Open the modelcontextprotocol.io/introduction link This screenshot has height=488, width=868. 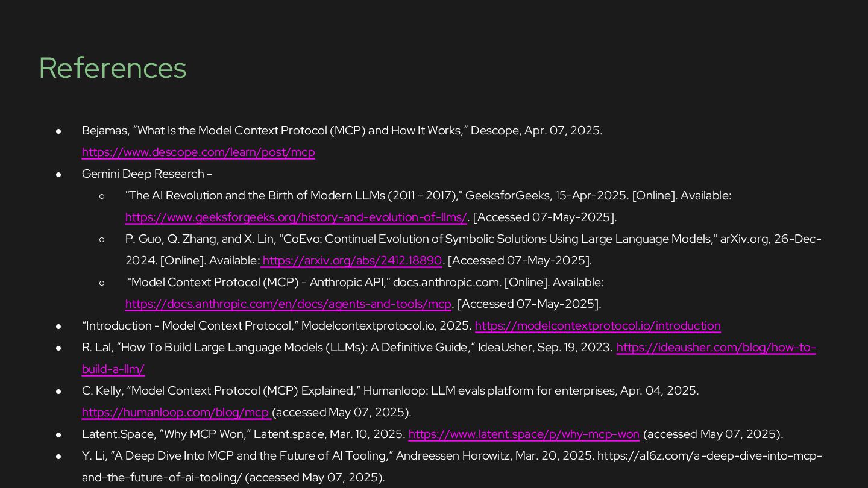click(598, 326)
